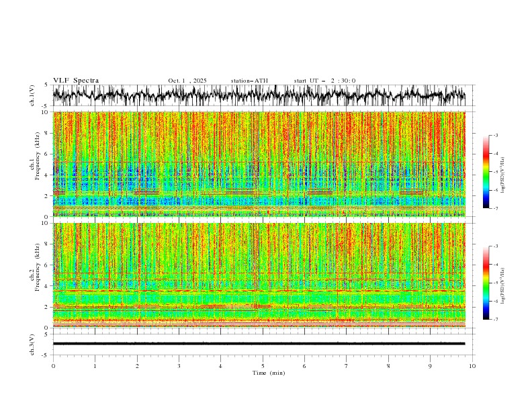
Task: Click the "ch.1(V)" waveform axis label
Action: click(x=32, y=95)
